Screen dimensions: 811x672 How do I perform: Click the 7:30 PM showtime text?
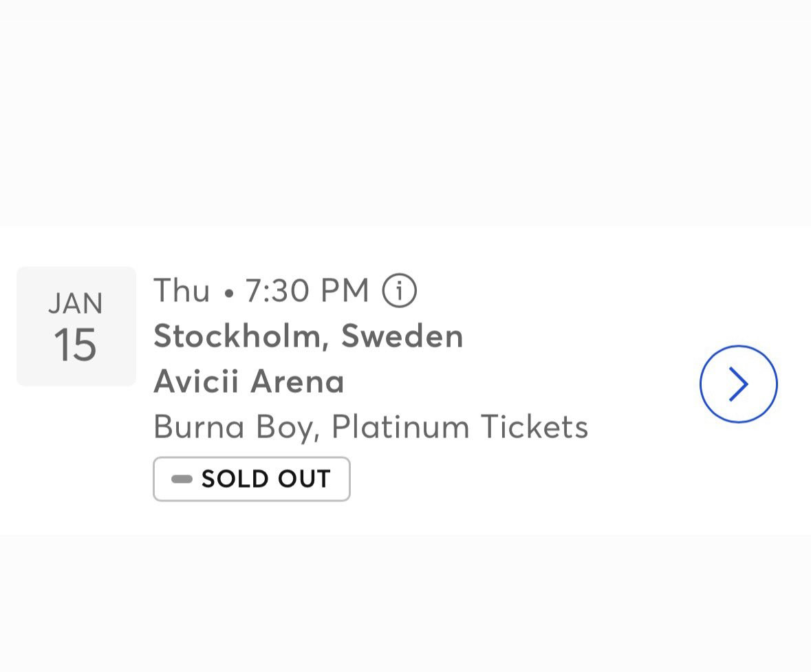(x=307, y=290)
